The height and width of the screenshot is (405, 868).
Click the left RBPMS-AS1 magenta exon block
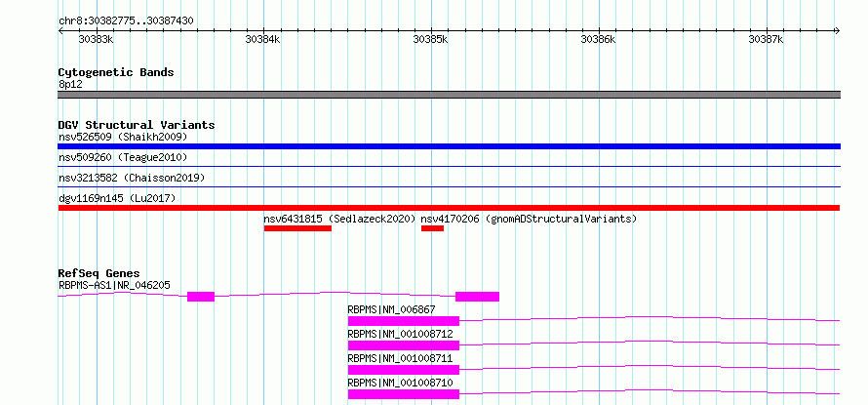[x=200, y=297]
